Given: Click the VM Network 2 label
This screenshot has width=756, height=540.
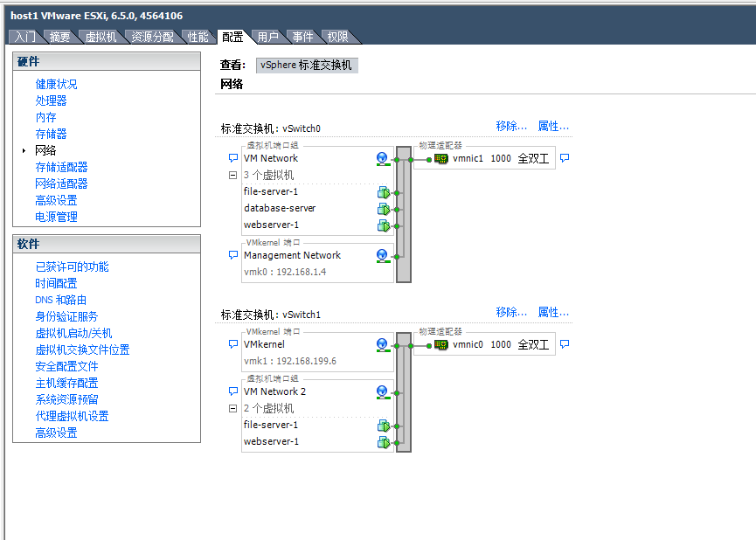Looking at the screenshot, I should point(274,391).
